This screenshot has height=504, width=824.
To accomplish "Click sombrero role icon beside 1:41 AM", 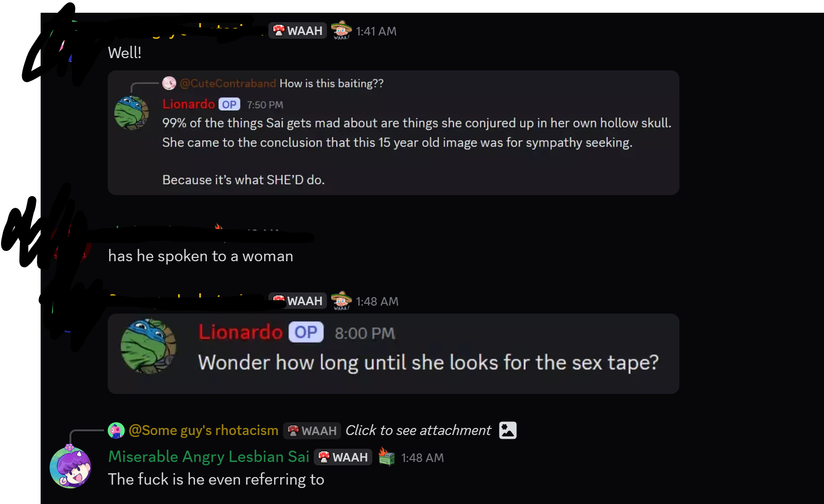I will 341,30.
